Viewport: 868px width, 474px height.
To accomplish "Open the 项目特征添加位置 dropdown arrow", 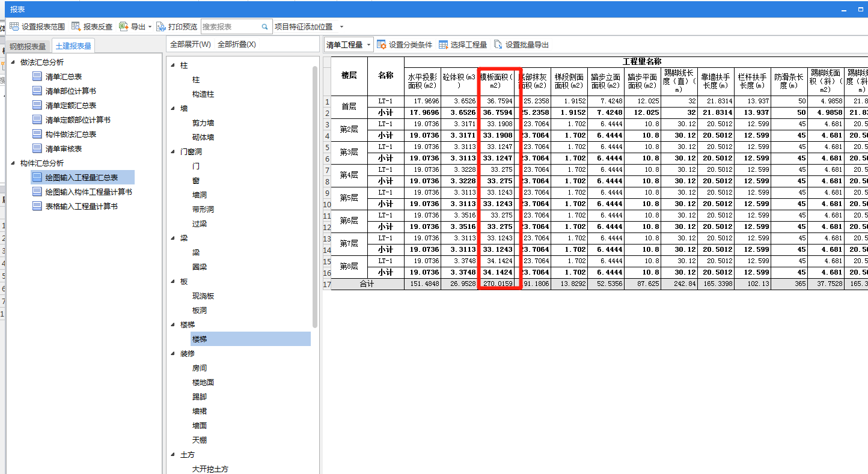I will (341, 27).
